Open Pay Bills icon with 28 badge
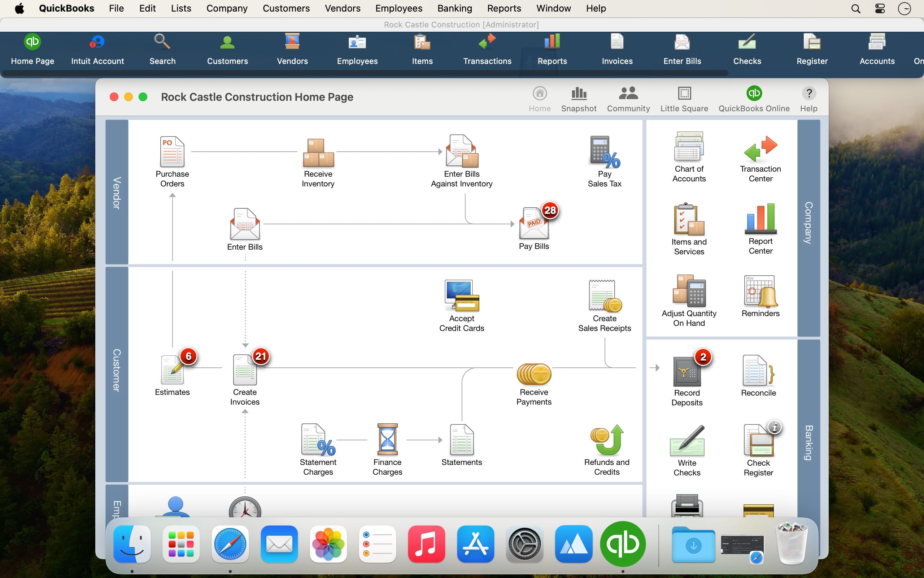924x578 pixels. pos(534,223)
